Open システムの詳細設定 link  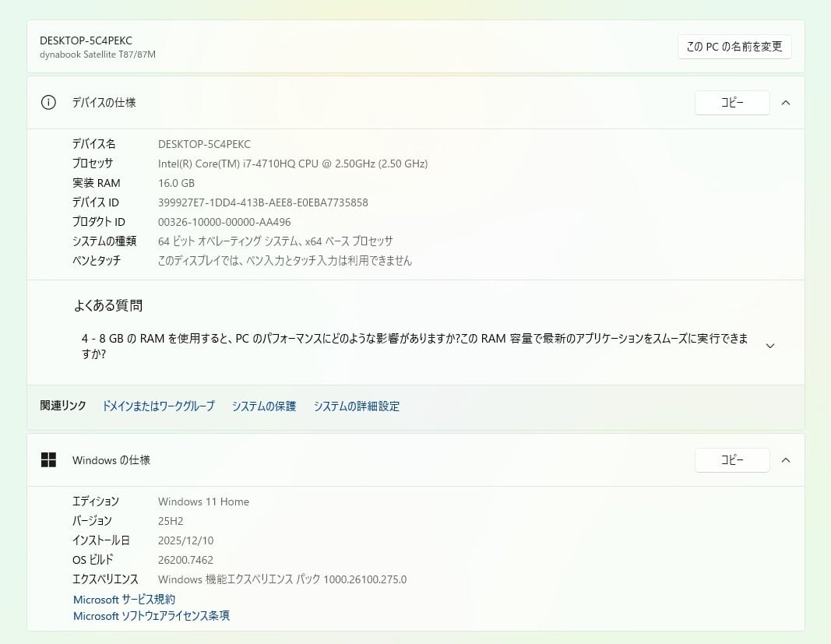tap(356, 406)
